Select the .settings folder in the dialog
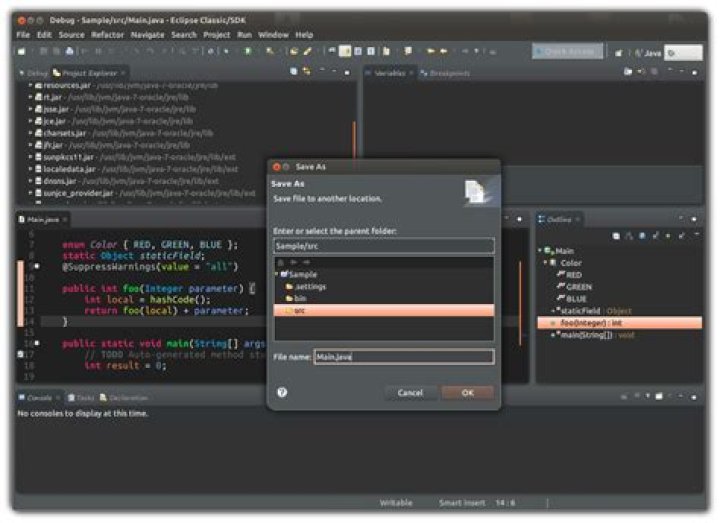The height and width of the screenshot is (523, 720). tap(305, 287)
